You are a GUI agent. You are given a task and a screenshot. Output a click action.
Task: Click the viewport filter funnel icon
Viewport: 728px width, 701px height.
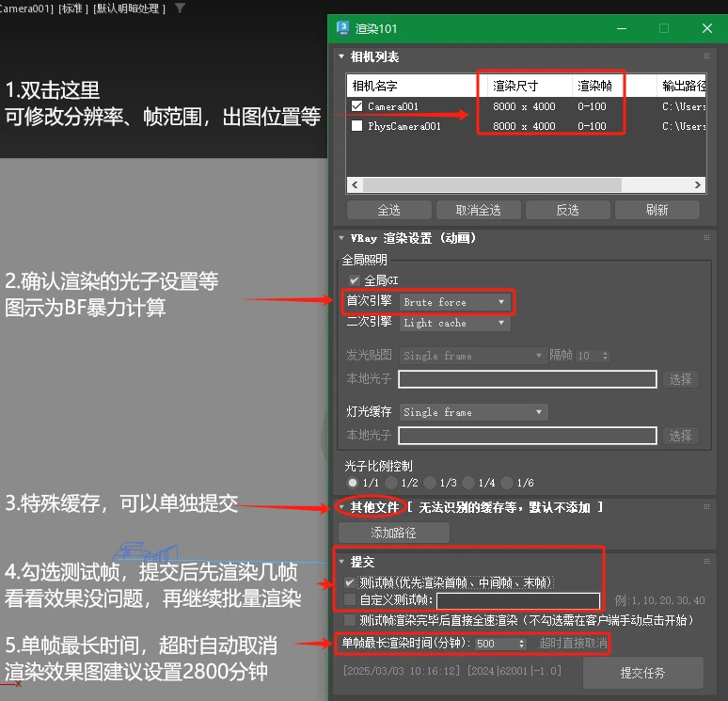coord(180,8)
